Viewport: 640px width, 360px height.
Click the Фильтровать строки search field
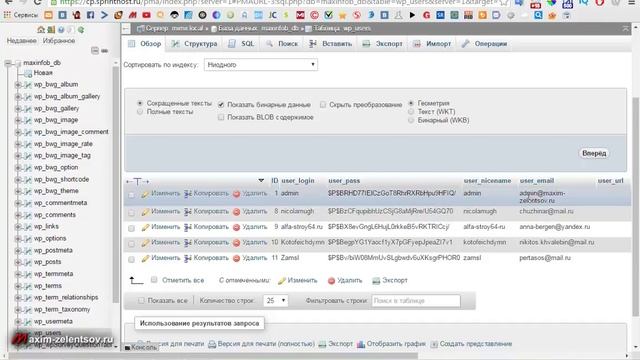[416, 301]
